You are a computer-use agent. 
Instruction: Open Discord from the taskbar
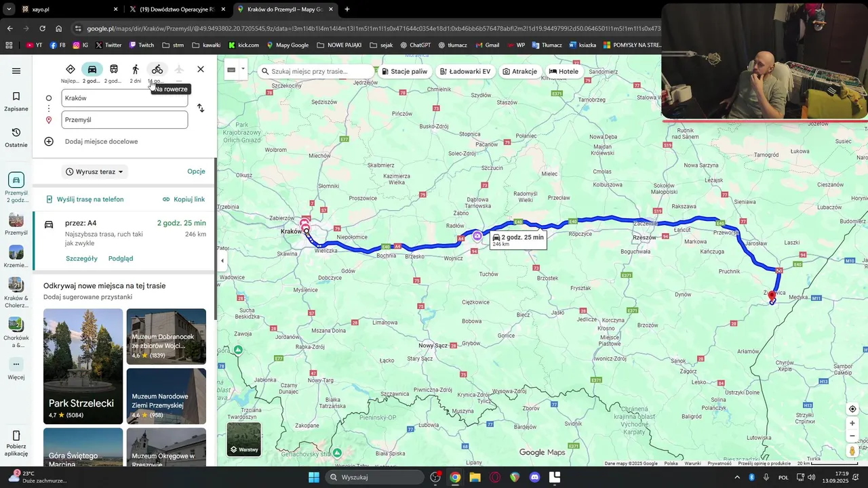[534, 477]
